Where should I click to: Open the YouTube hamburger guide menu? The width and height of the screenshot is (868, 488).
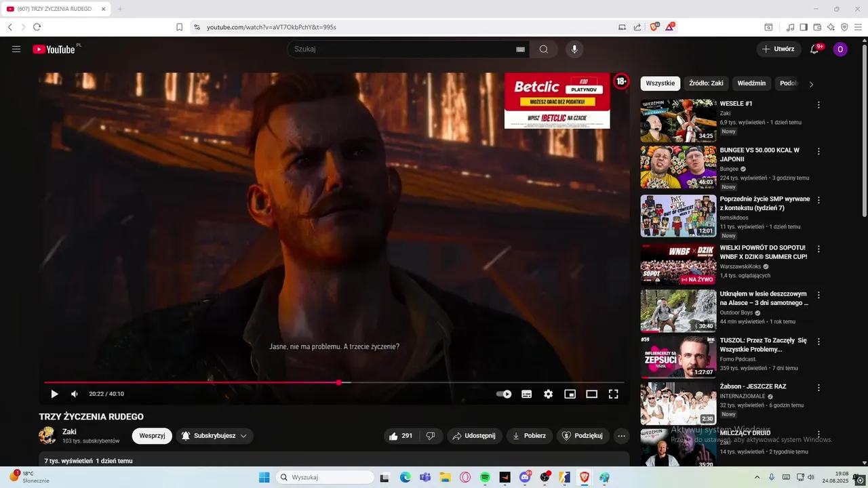[16, 49]
